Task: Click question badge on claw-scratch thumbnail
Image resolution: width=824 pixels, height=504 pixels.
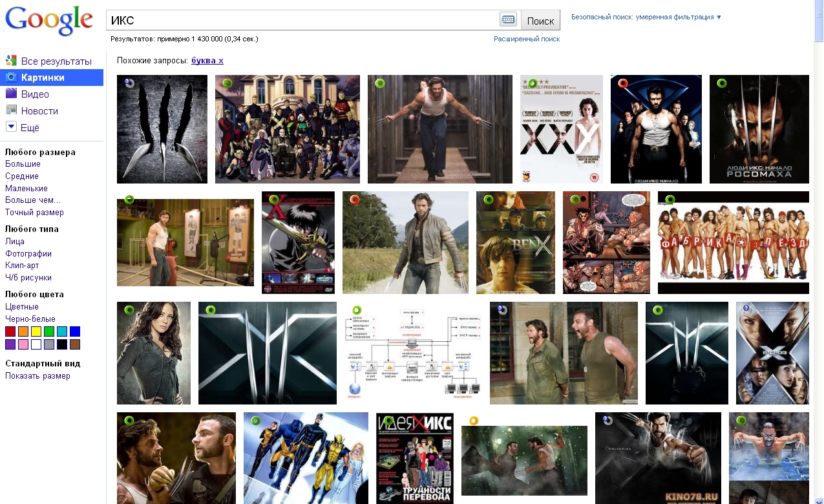Action: point(129,83)
